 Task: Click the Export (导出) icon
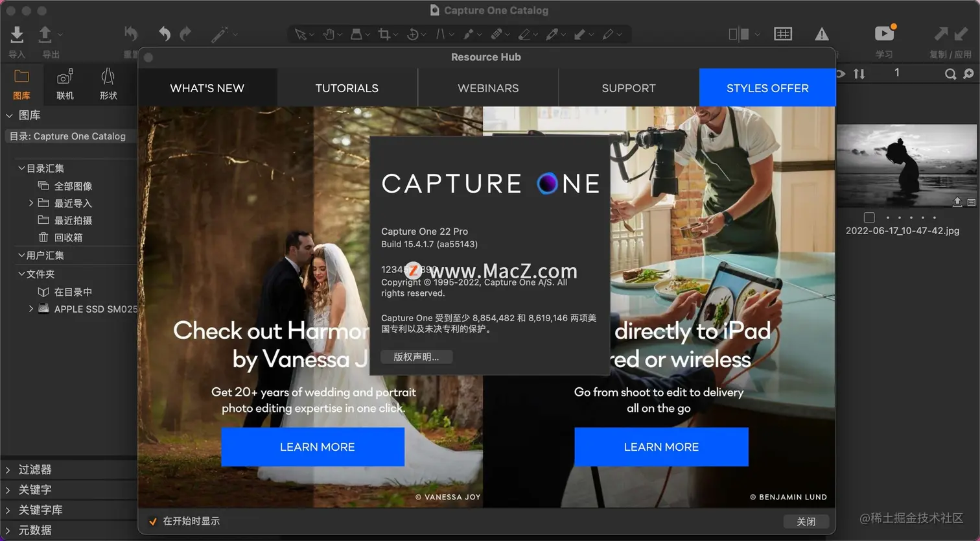[45, 34]
